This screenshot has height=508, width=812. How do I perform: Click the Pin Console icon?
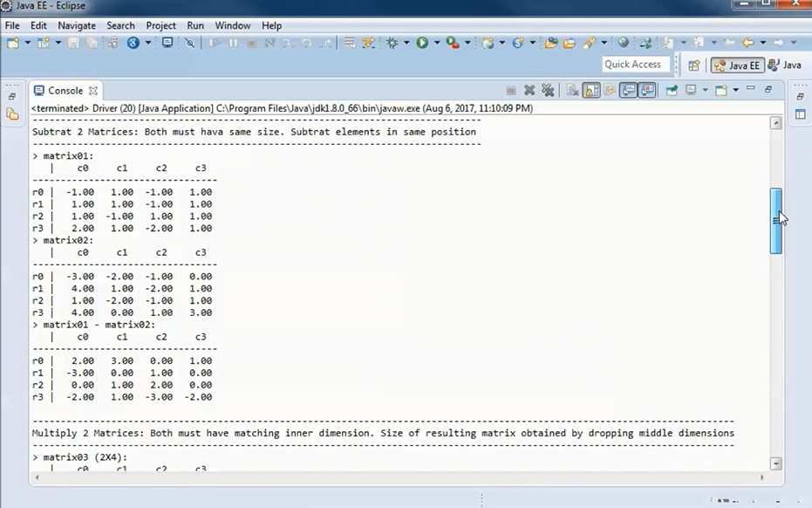pos(672,91)
